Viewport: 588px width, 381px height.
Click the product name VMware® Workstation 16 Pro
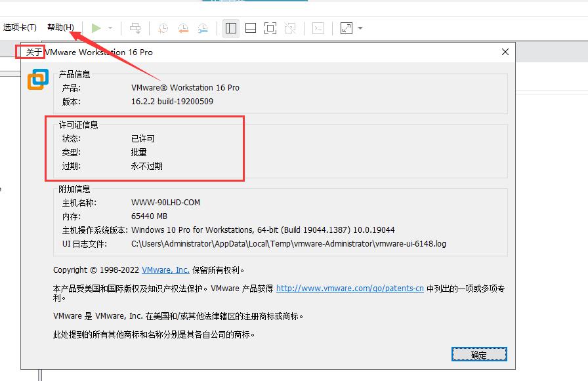click(x=185, y=88)
